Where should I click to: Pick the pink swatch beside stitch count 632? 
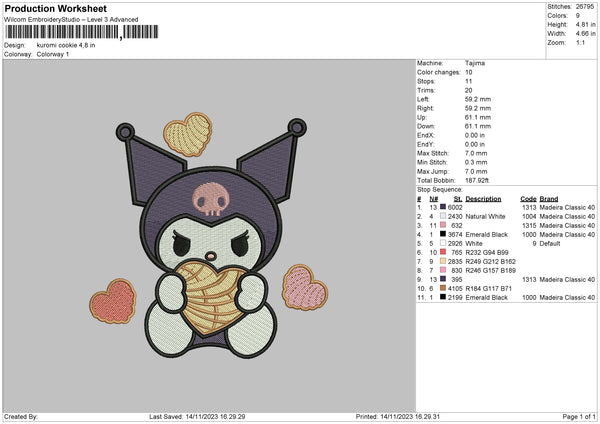point(443,225)
